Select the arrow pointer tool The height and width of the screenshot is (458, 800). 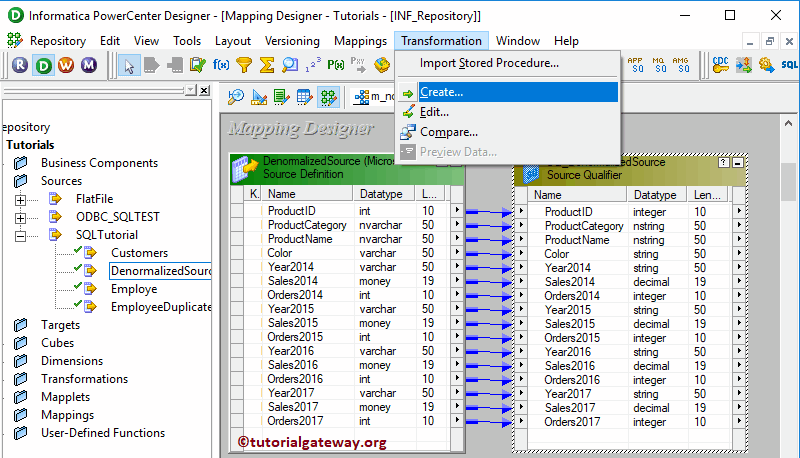(x=129, y=66)
